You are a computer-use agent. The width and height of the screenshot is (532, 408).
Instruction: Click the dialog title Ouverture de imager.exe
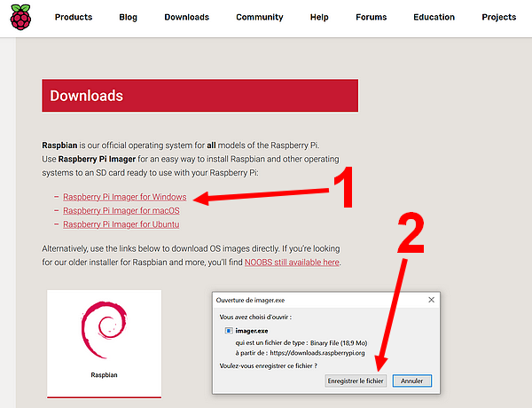coord(250,300)
